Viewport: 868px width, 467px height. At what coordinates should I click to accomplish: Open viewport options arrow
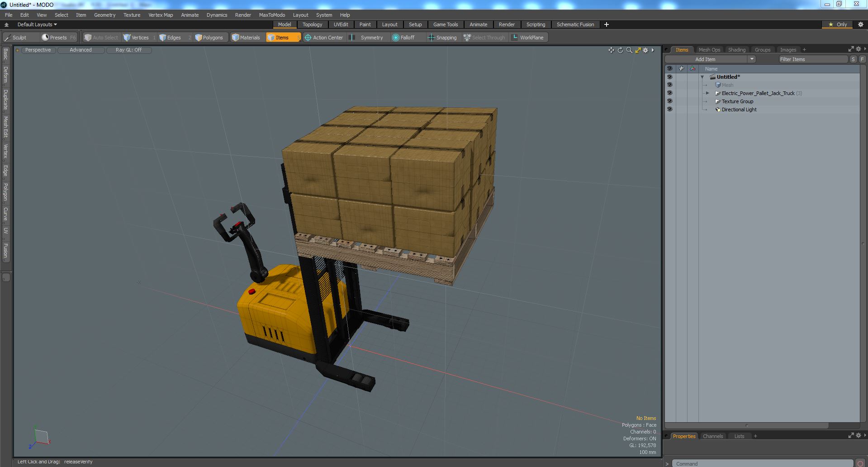coord(653,50)
